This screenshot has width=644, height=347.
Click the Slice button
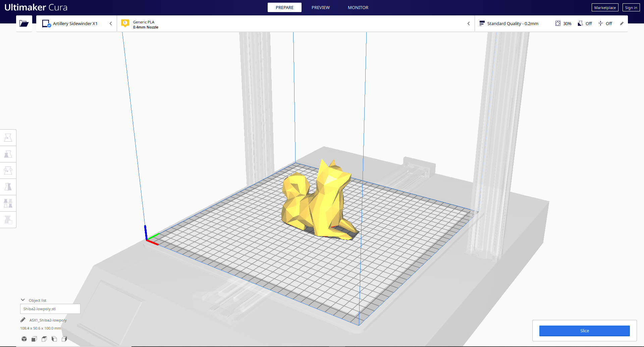click(x=584, y=331)
